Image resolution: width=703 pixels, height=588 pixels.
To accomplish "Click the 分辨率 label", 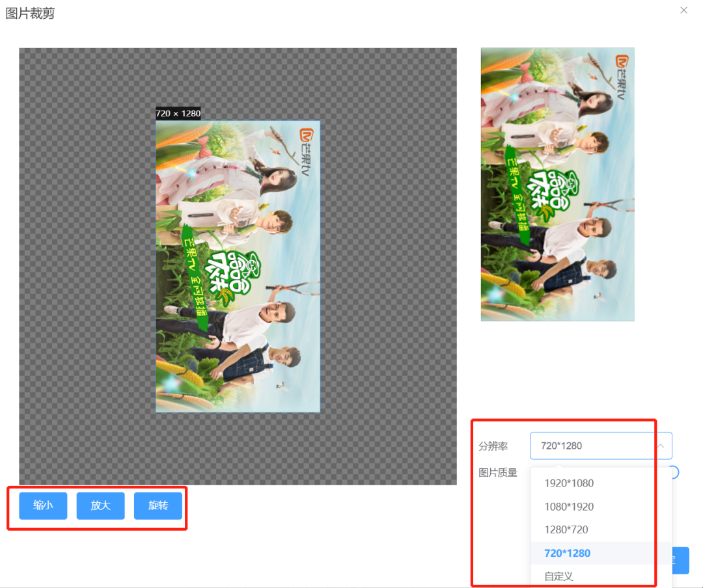I will click(493, 446).
